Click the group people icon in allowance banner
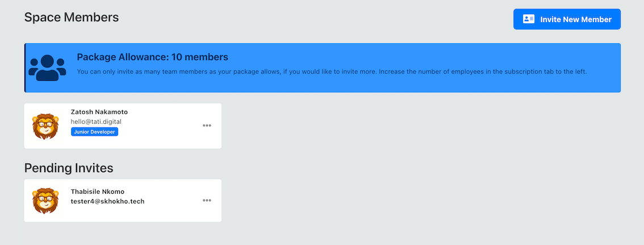 pos(47,68)
